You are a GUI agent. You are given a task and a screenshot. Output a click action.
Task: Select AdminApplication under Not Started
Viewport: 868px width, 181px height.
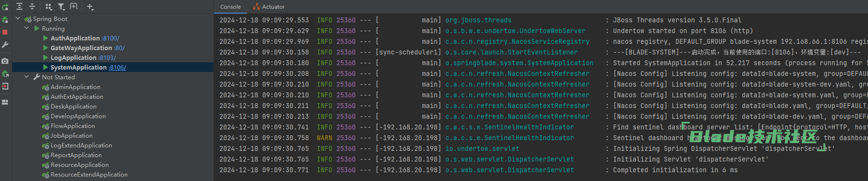click(76, 87)
